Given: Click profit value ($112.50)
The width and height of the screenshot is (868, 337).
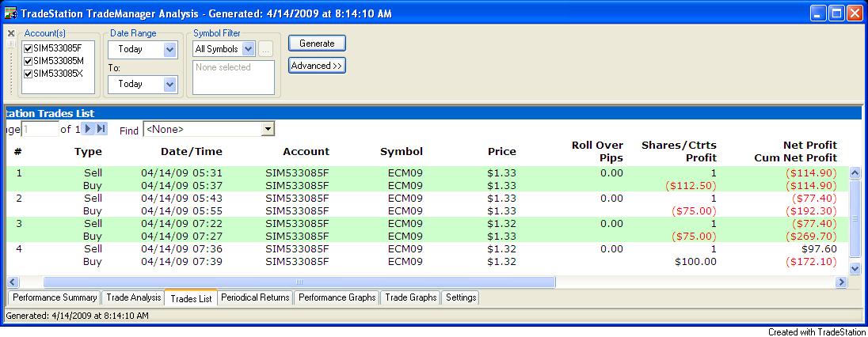Looking at the screenshot, I should pyautogui.click(x=691, y=185).
